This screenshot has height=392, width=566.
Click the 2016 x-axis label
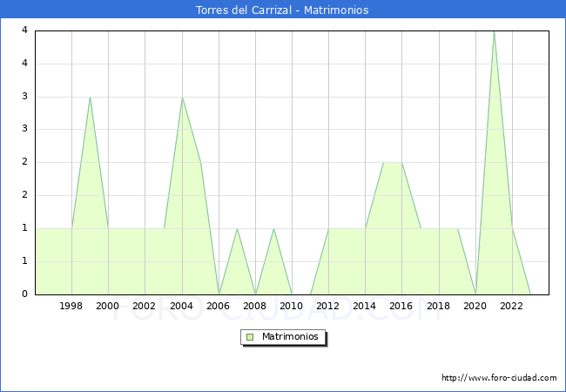[x=401, y=306]
